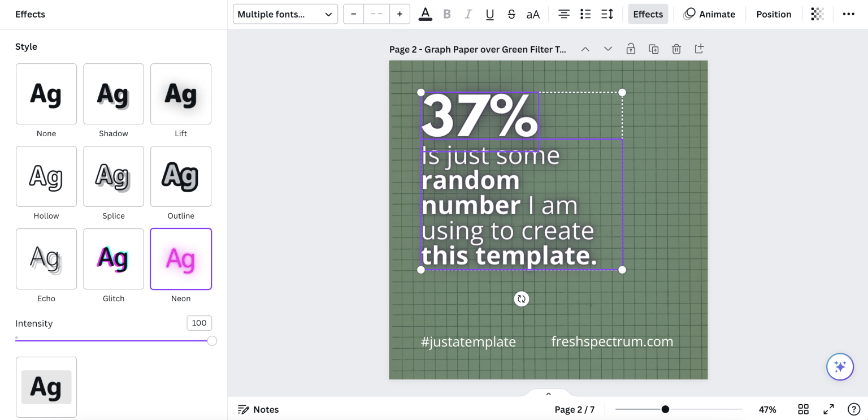Open the Canva AI assistant

[840, 366]
